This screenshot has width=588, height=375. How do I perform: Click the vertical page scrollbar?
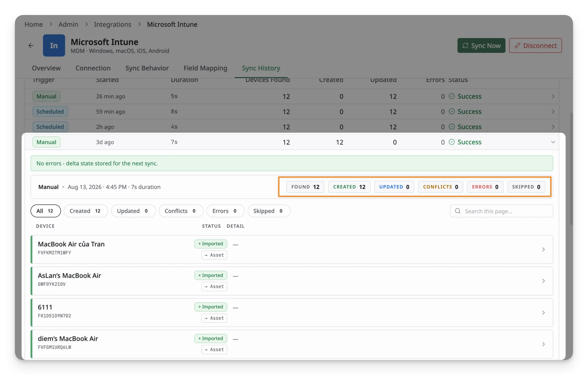point(571,169)
